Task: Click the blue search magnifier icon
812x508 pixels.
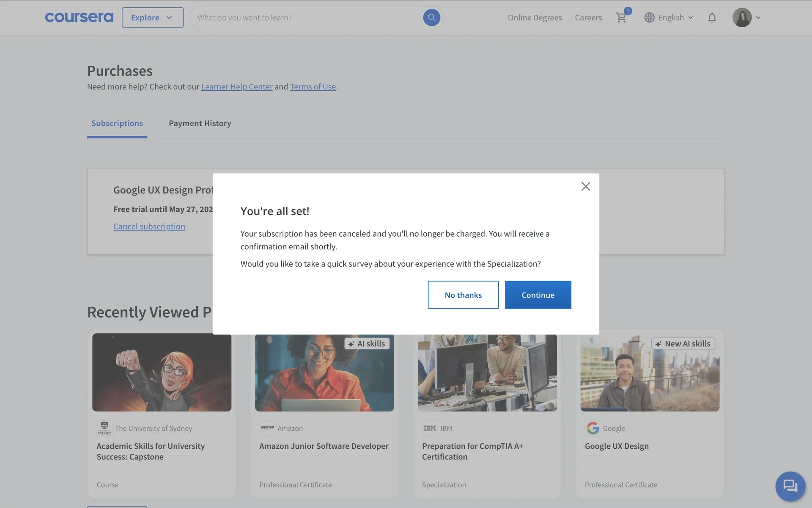Action: 431,17
